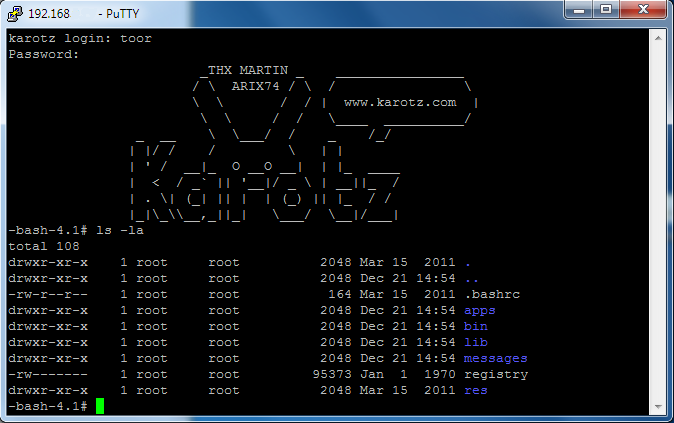
Task: Click the 'total 108' output line
Action: (44, 246)
